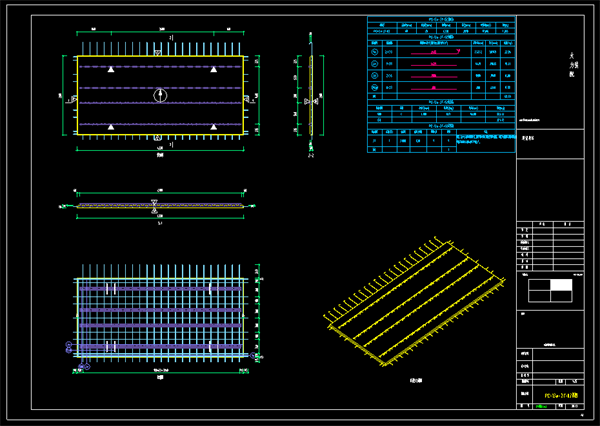This screenshot has height=426, width=600.
Task: Click the yellow drawing title text in the title block
Action: (561, 395)
